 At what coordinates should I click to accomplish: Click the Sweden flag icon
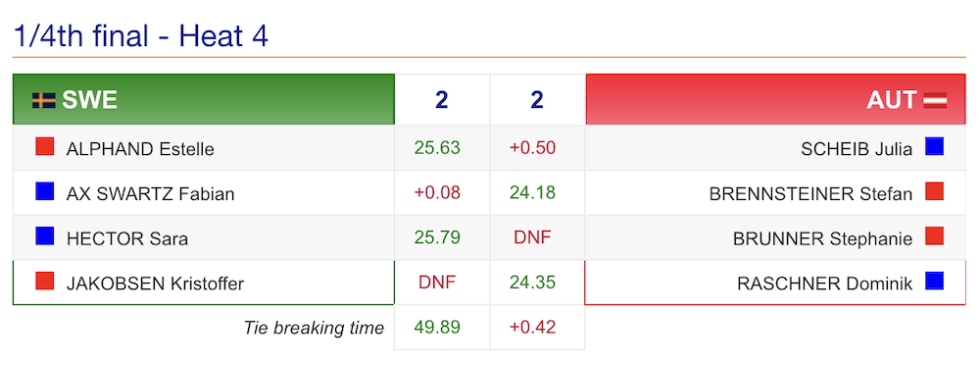(44, 100)
